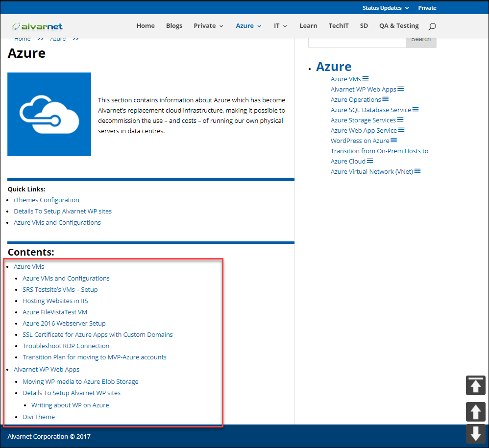Click the blue Azure cloud image
Image resolution: width=489 pixels, height=448 pixels.
(x=49, y=115)
